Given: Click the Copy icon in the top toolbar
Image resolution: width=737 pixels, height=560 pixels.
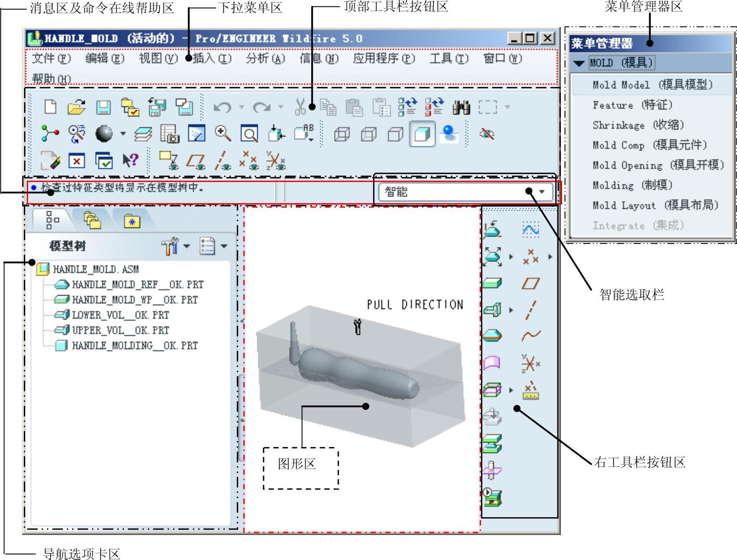Looking at the screenshot, I should point(328,107).
